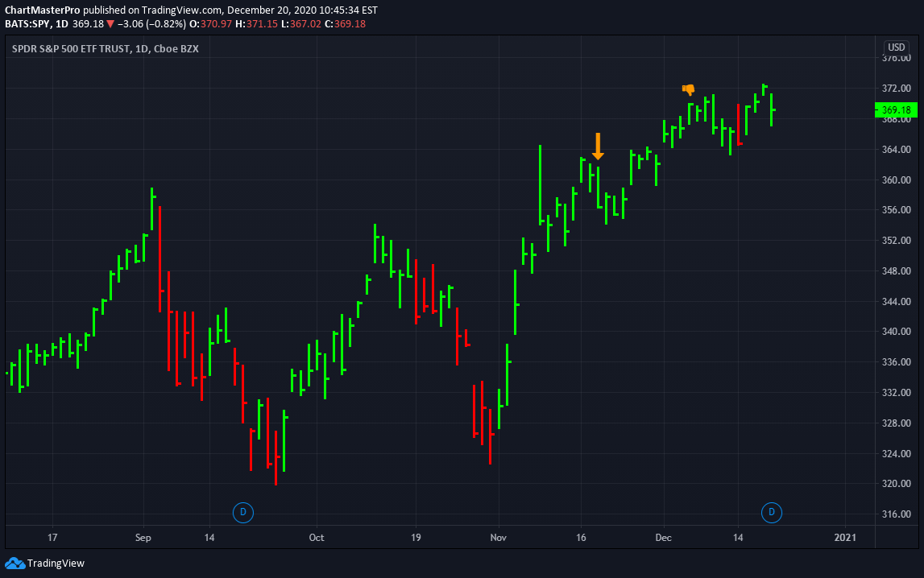Click the USD currency button

[897, 47]
